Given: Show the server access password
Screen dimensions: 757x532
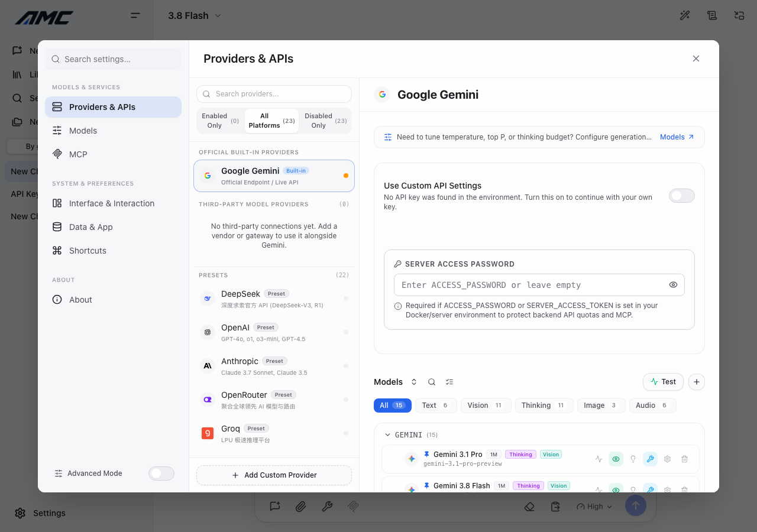Looking at the screenshot, I should [673, 285].
